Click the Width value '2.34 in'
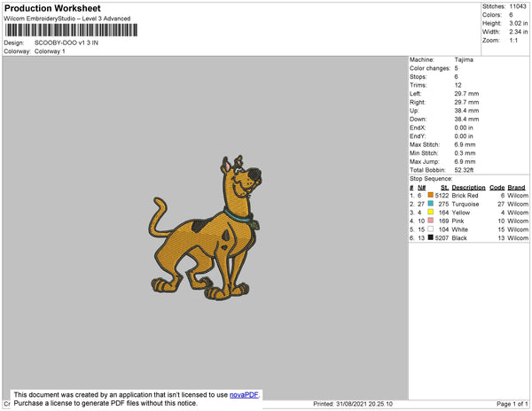Screen dimensions: 532x411 [x=519, y=32]
